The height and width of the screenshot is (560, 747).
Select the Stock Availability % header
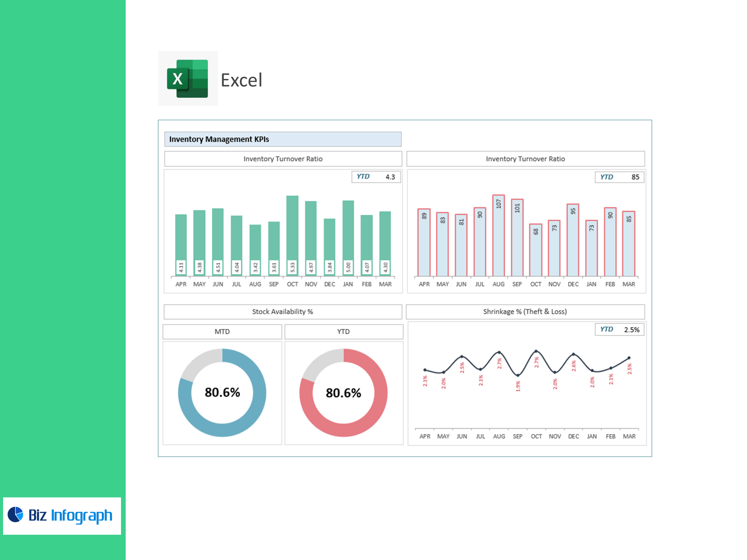(282, 311)
